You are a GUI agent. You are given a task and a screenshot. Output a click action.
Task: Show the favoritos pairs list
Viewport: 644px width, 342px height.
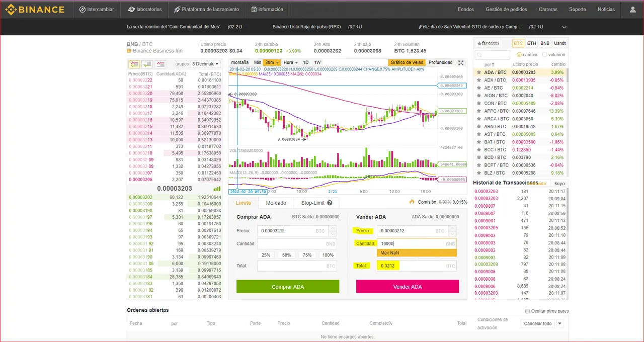pos(488,43)
